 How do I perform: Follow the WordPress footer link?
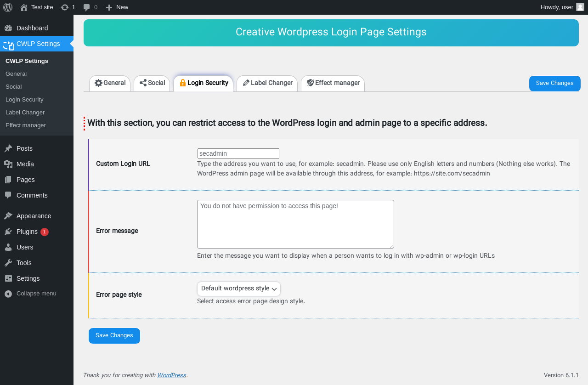click(172, 375)
